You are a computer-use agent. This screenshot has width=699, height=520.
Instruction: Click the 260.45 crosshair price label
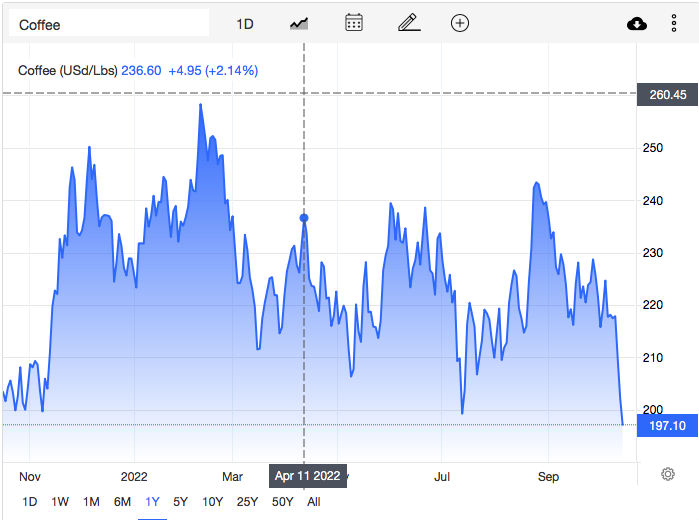click(667, 95)
